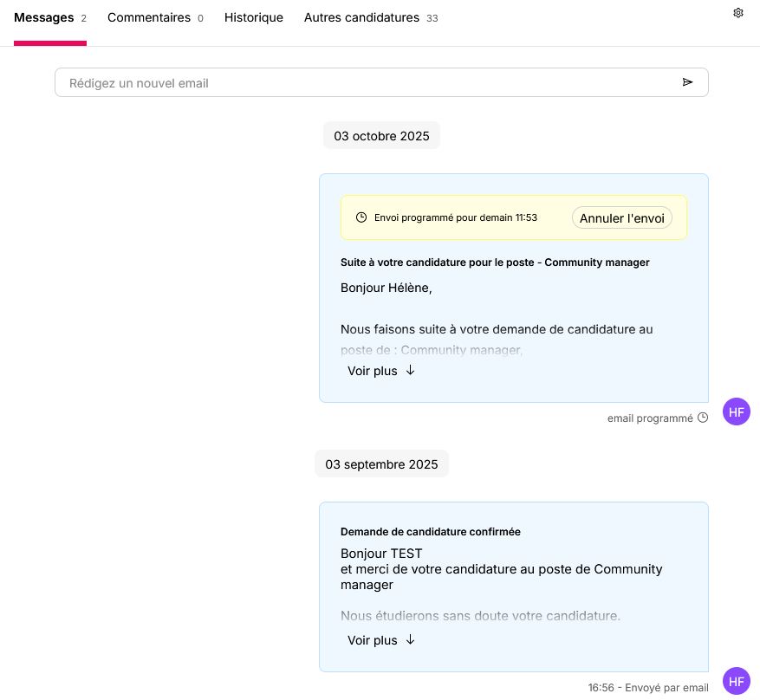Image resolution: width=760 pixels, height=700 pixels.
Task: Click the Demande de candidature confirmée subject
Action: [x=431, y=532]
